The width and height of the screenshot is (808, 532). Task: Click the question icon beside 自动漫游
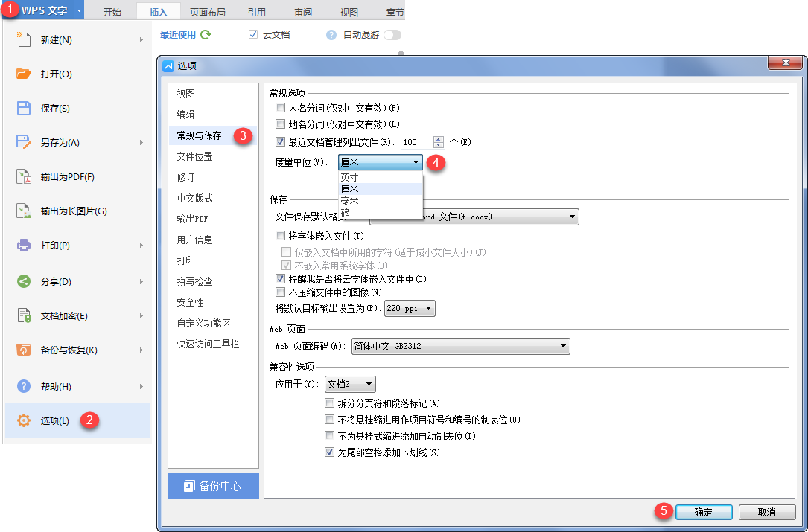click(331, 35)
